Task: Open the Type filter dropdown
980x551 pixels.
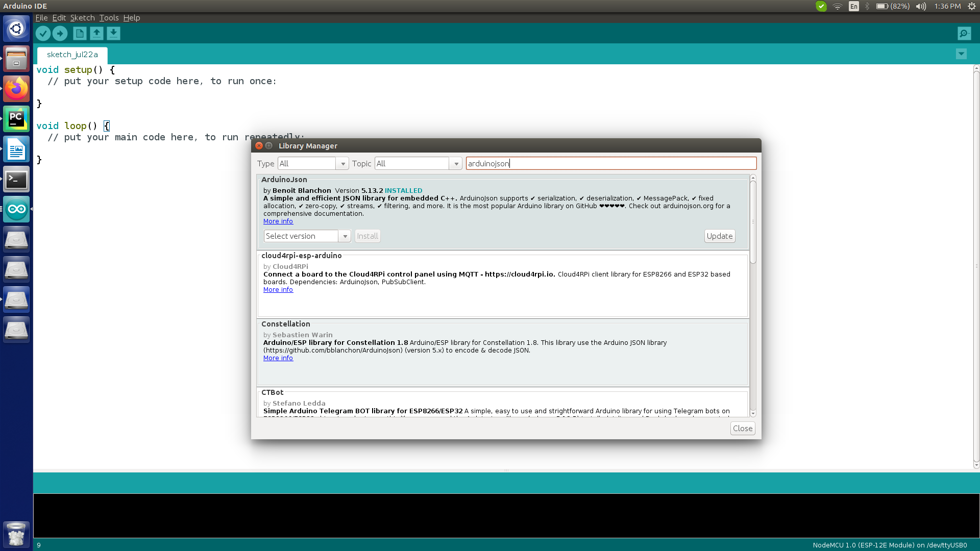Action: [313, 163]
